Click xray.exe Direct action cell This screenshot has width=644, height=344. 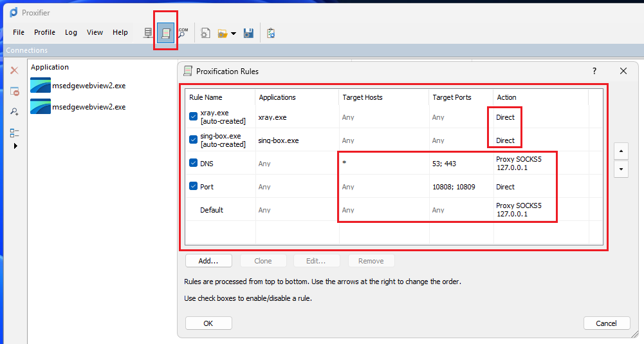505,117
